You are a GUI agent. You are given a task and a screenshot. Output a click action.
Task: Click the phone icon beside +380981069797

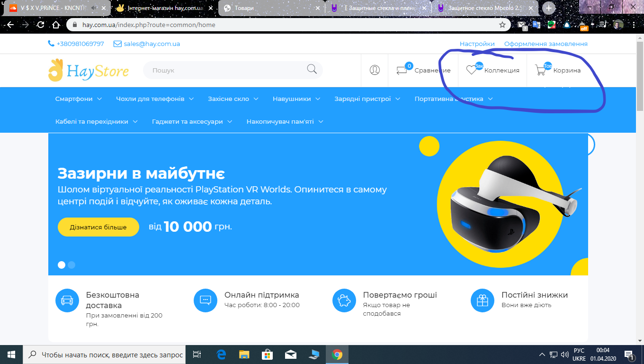click(51, 44)
